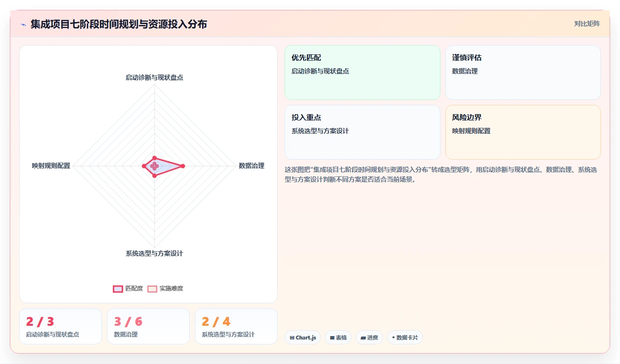
Task: Click the 实施难度 legend color box
Action: click(x=153, y=289)
